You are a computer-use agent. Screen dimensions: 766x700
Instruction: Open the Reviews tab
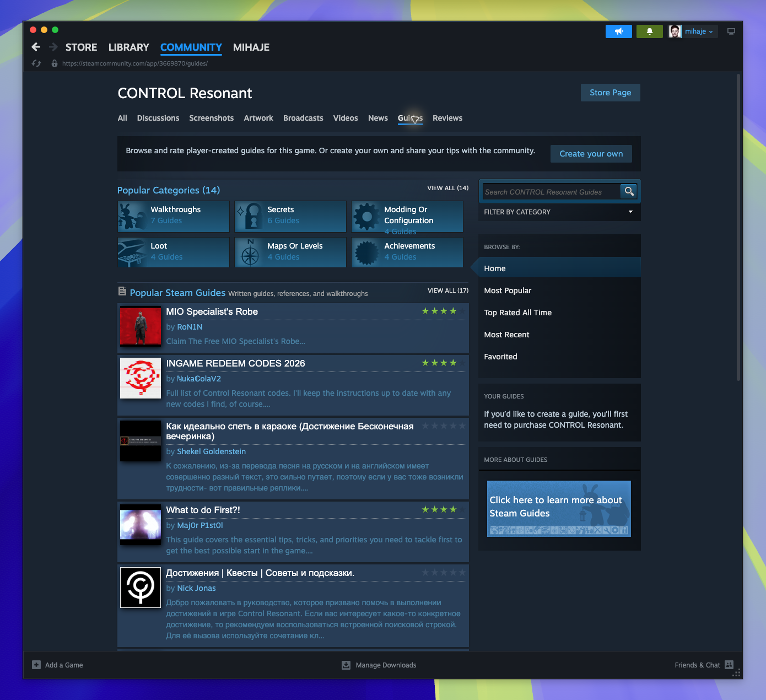click(447, 118)
